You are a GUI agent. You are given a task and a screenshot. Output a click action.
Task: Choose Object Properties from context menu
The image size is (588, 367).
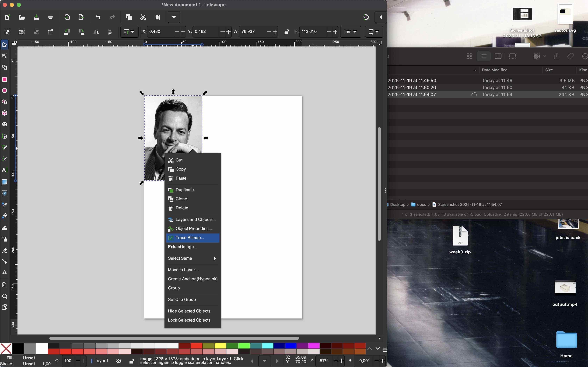point(193,229)
